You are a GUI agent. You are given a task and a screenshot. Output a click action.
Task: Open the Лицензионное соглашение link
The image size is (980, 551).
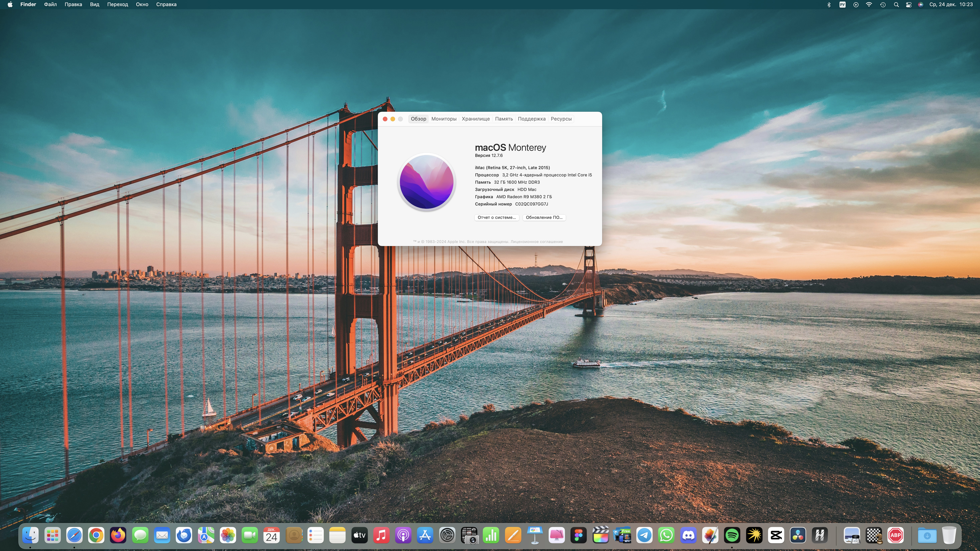tap(536, 242)
